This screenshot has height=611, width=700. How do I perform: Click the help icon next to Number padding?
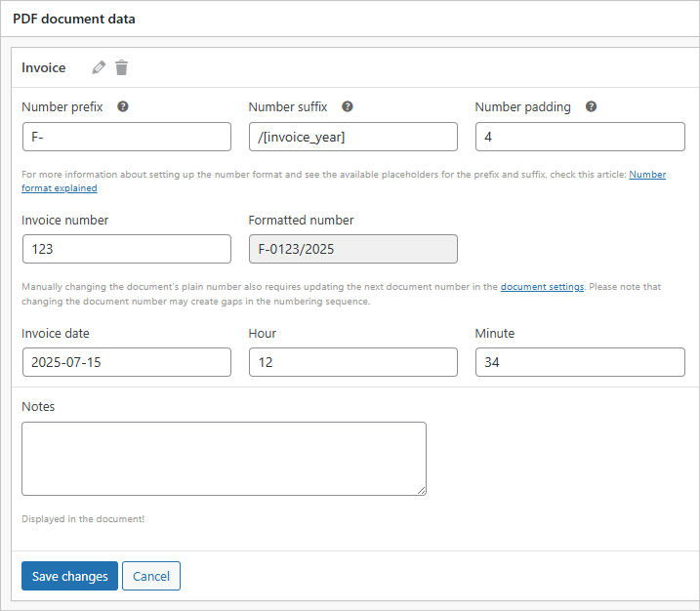[x=591, y=107]
